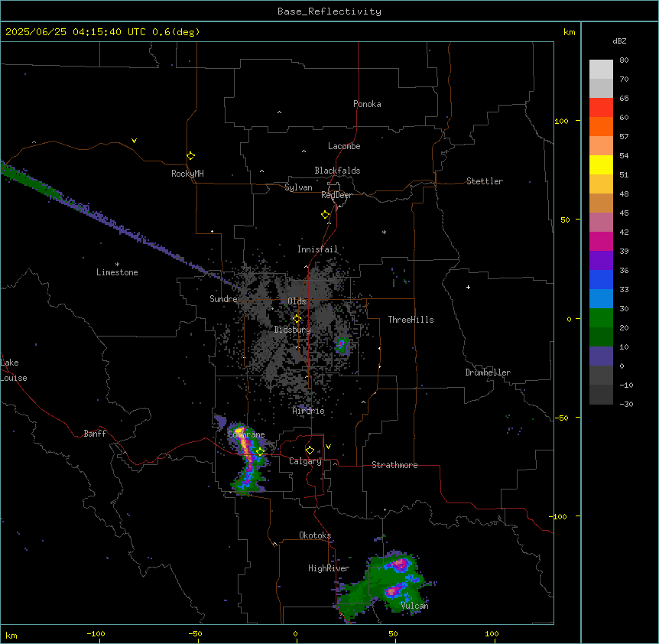659x644 pixels.
Task: Click the yellow v marker east of Calgary
Action: click(328, 447)
